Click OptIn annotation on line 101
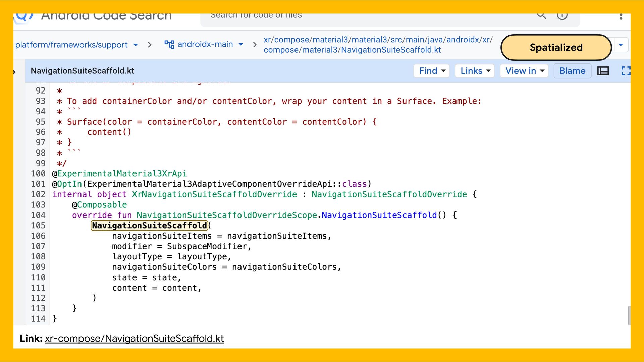Image resolution: width=644 pixels, height=362 pixels. 69,184
